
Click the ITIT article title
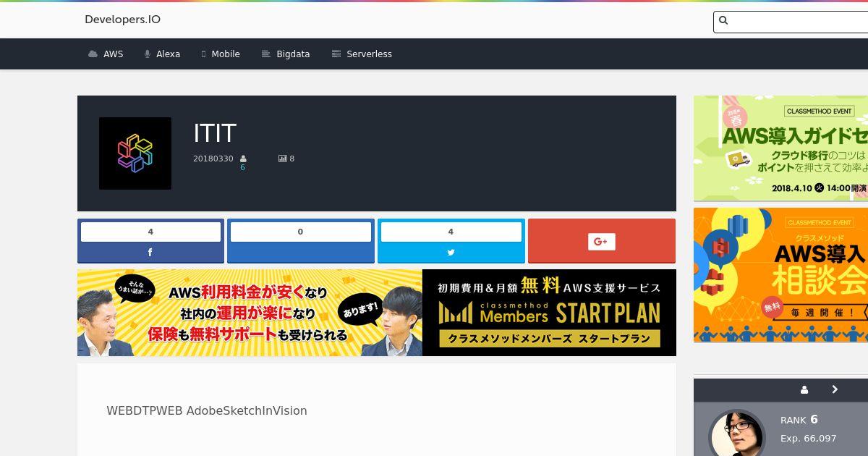[215, 133]
